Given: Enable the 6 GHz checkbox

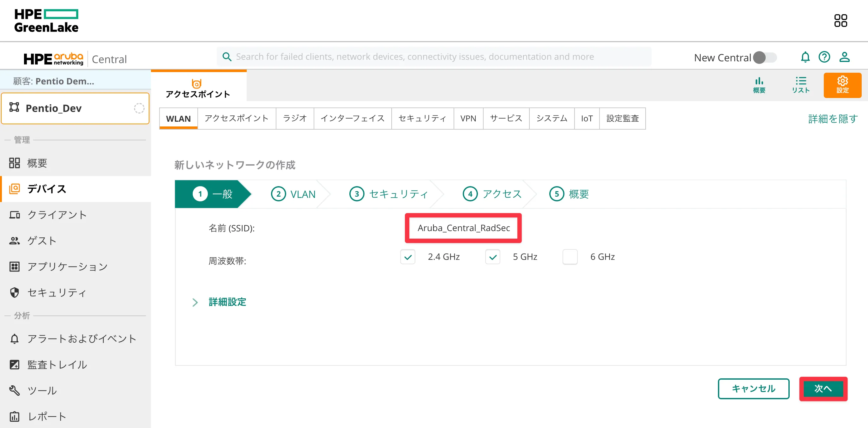Looking at the screenshot, I should pyautogui.click(x=570, y=257).
